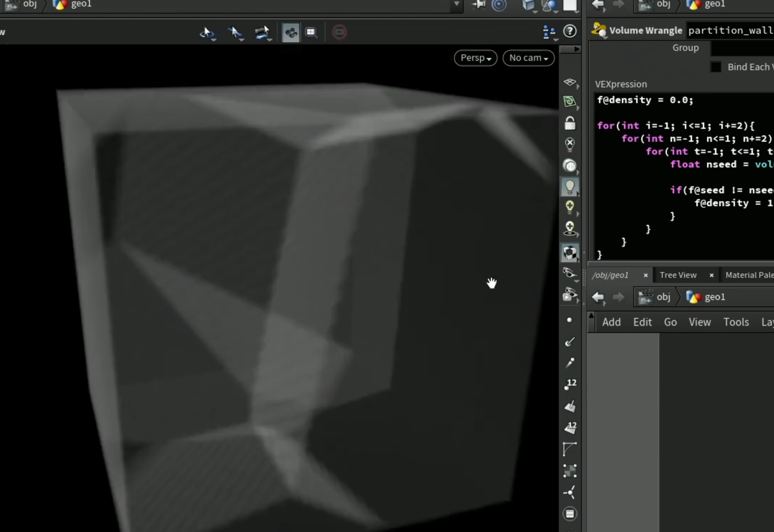774x532 pixels.
Task: Open the Persp view dropdown
Action: click(x=475, y=58)
